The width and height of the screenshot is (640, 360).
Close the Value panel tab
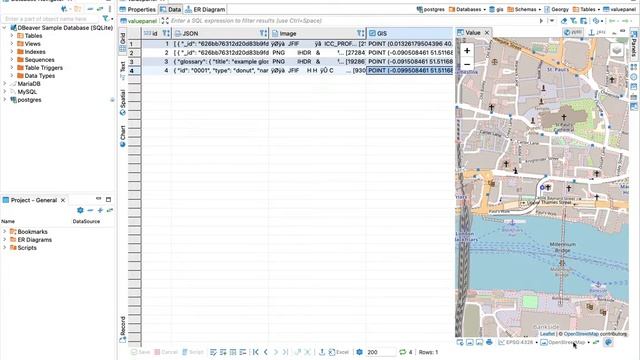pyautogui.click(x=487, y=32)
